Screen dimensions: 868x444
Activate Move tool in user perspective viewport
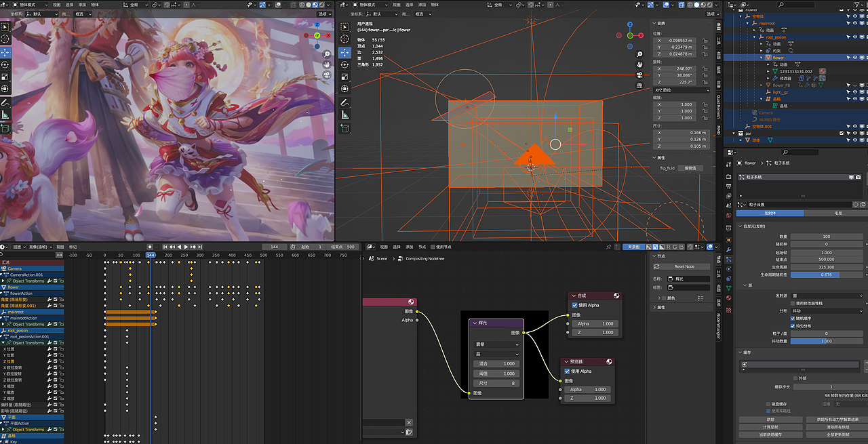coord(344,52)
